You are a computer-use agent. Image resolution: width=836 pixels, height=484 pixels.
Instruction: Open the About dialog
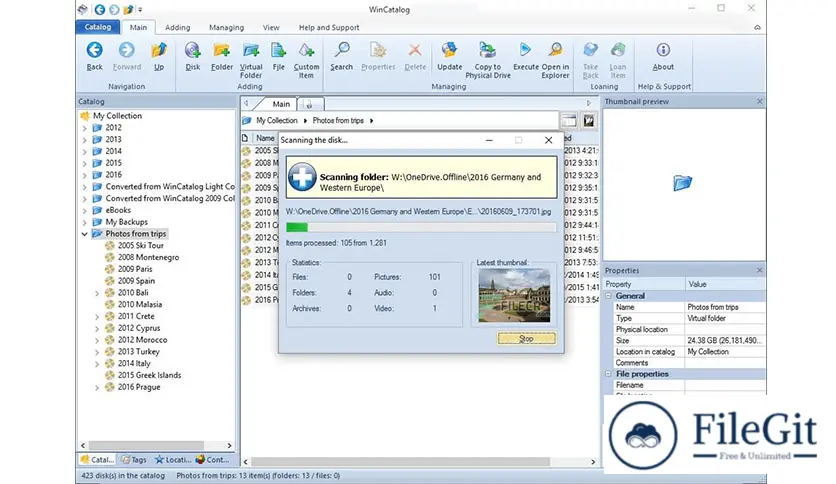tap(663, 56)
